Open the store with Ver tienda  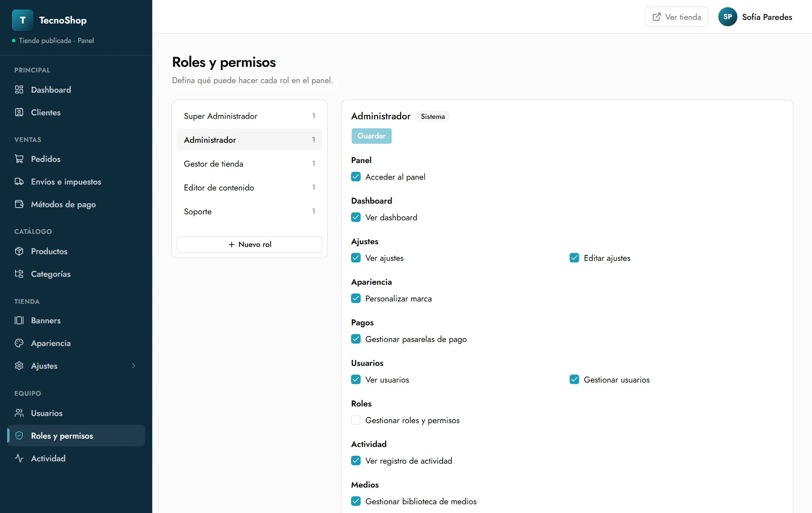point(677,17)
